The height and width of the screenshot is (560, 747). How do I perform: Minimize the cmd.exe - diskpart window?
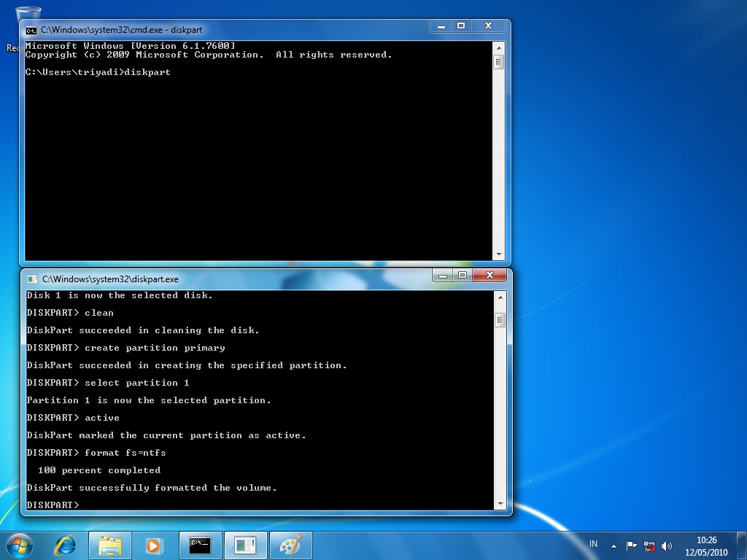click(x=441, y=26)
